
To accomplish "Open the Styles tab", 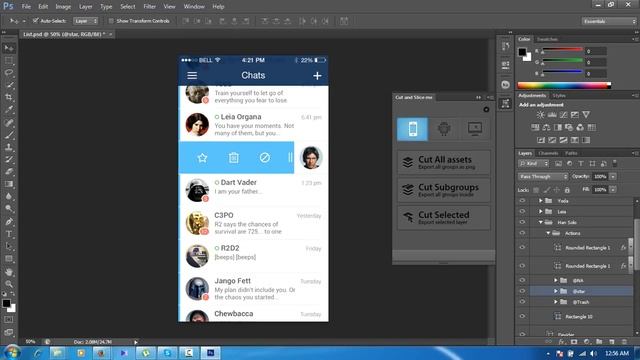I will (559, 96).
